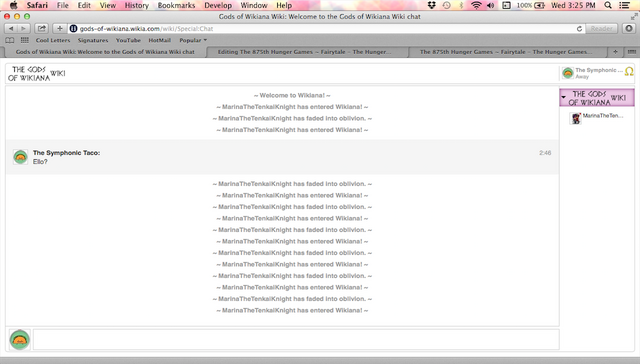This screenshot has width=640, height=364.
Task: Open YouTube bookmark
Action: click(x=128, y=40)
